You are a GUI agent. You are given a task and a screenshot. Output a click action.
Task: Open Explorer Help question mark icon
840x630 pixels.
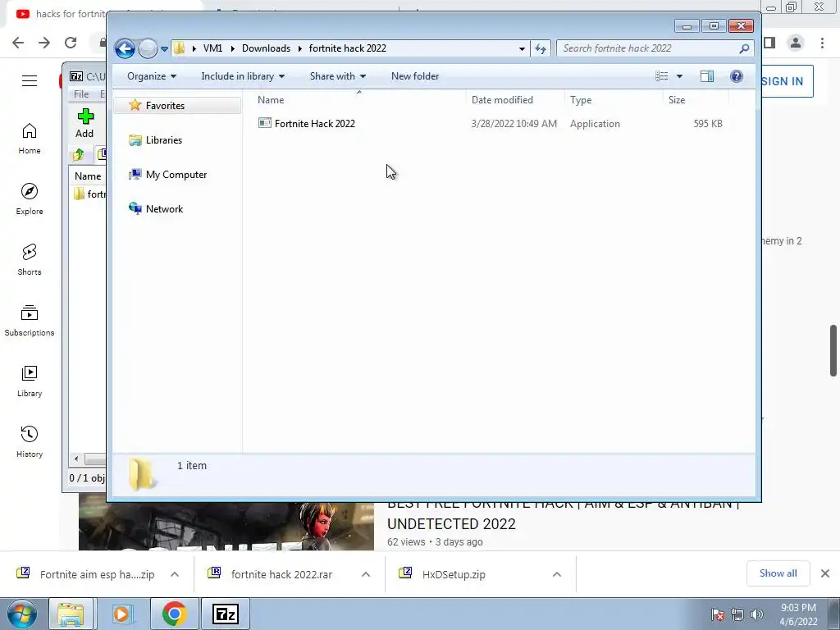pos(737,76)
